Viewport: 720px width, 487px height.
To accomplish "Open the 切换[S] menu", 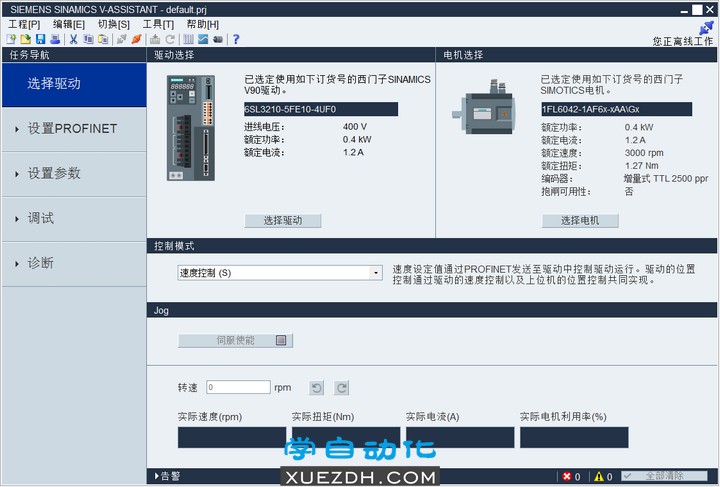I will pos(113,24).
